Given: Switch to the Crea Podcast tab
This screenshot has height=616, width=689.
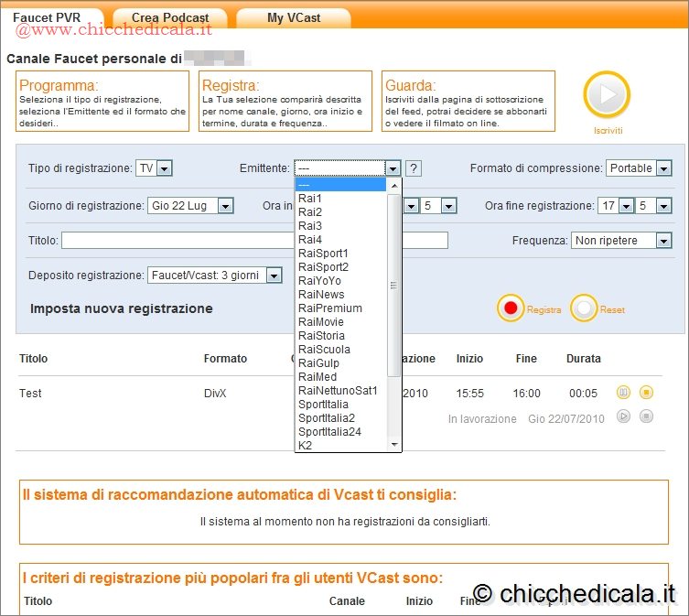Looking at the screenshot, I should 170,17.
